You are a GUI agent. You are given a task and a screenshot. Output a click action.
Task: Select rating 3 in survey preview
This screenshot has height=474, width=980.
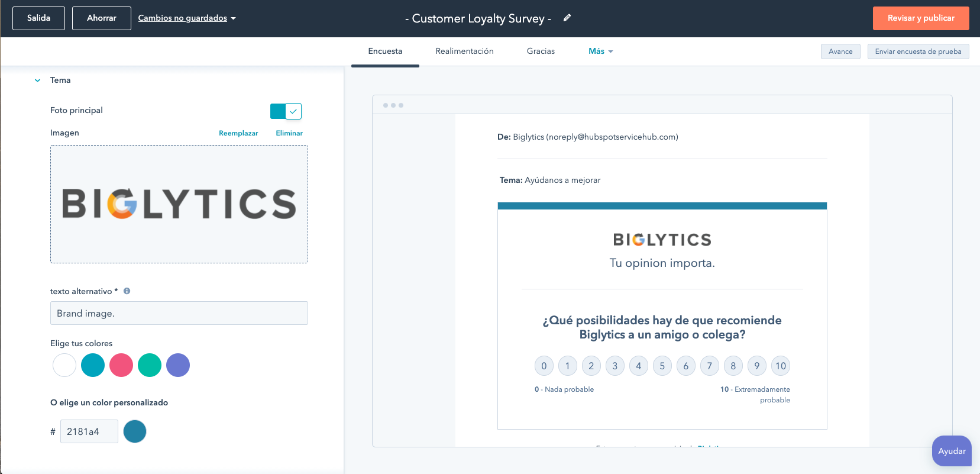(x=615, y=366)
